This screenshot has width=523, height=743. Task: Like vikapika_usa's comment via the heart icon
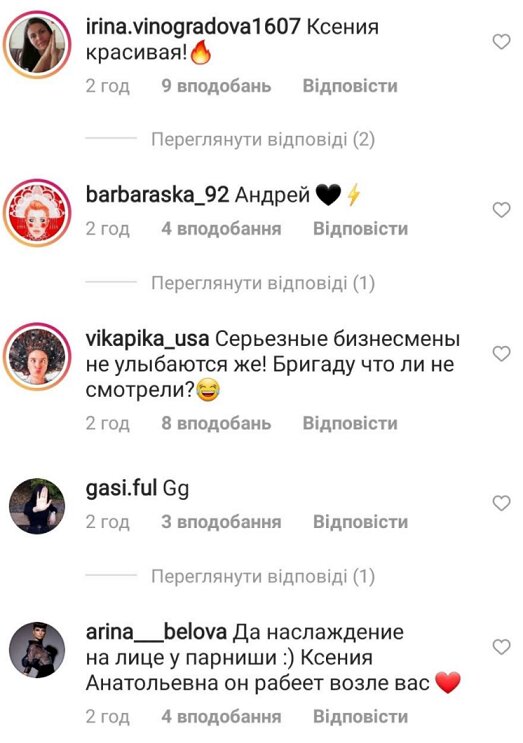click(501, 353)
